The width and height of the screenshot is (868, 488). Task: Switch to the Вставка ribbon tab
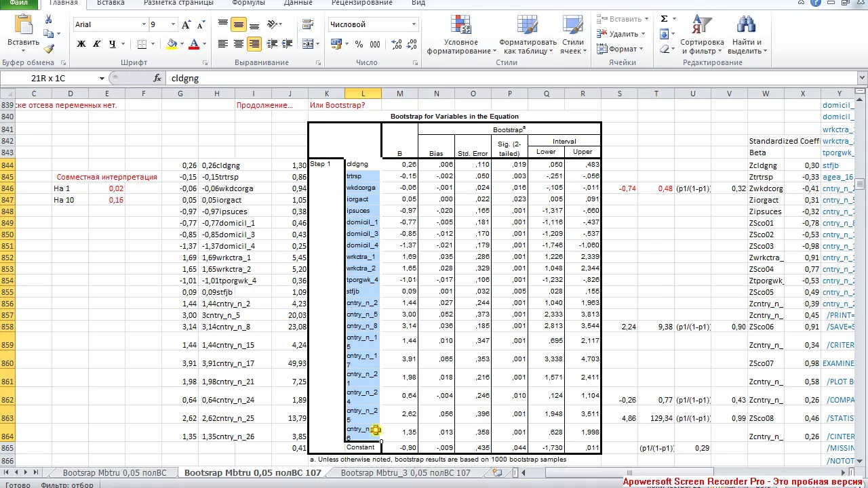pyautogui.click(x=111, y=3)
